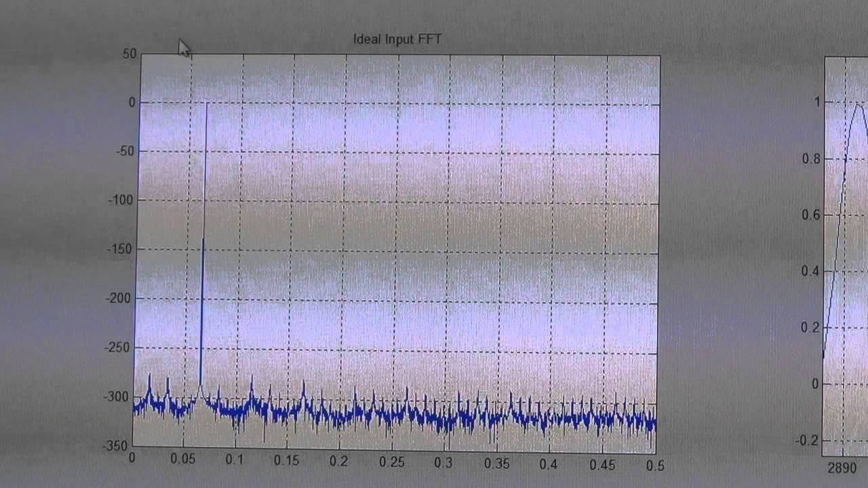Click x-axis label 0.25 on FFT plot

[x=392, y=462]
